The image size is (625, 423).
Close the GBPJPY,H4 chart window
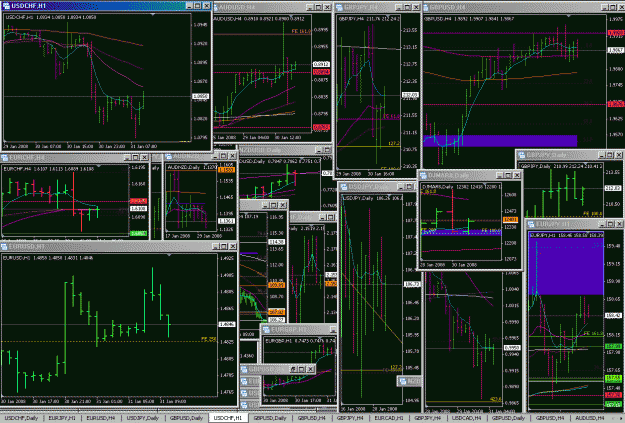coord(416,7)
